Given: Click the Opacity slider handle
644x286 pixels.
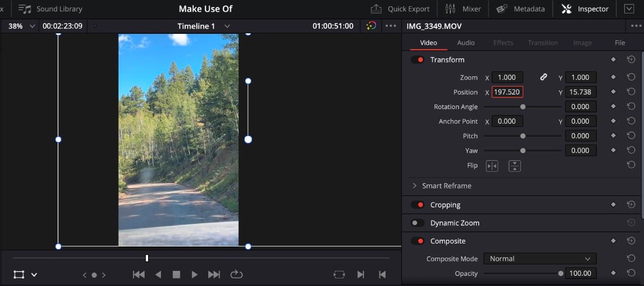Looking at the screenshot, I should click(560, 273).
